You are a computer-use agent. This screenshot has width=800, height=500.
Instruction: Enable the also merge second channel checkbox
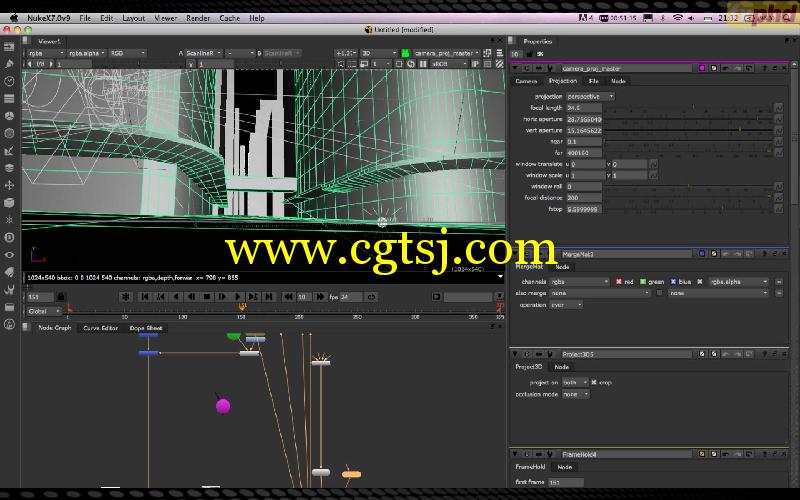(x=660, y=293)
